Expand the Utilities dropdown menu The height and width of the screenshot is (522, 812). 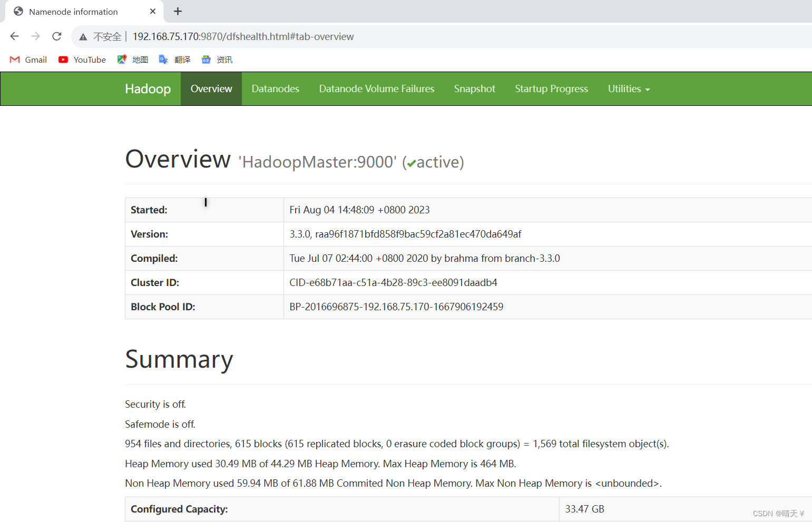click(629, 89)
